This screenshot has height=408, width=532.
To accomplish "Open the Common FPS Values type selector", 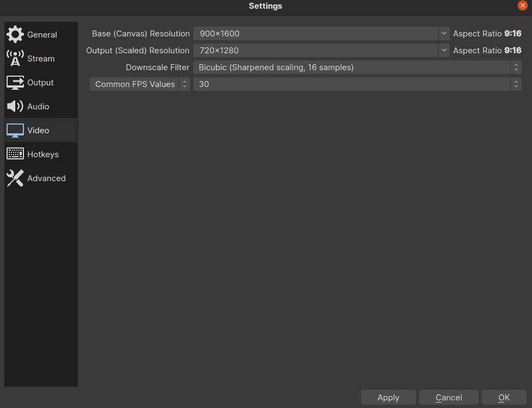I will pos(140,84).
